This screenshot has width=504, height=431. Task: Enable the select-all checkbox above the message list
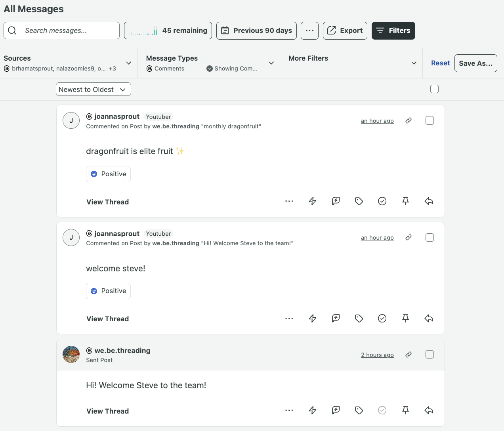434,89
